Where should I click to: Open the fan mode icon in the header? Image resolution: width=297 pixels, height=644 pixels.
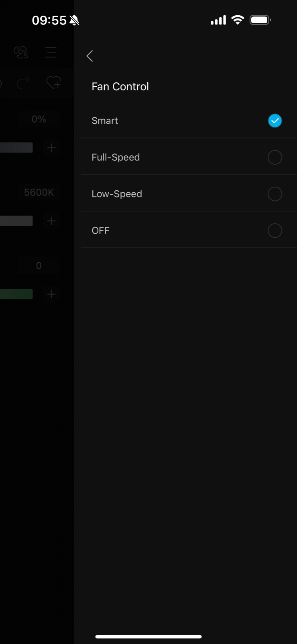21,52
